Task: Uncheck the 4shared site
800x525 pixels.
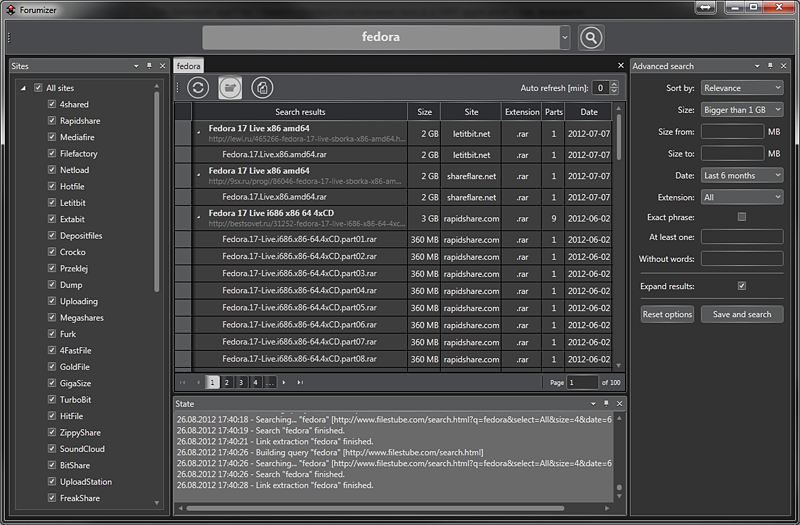Action: 52,104
